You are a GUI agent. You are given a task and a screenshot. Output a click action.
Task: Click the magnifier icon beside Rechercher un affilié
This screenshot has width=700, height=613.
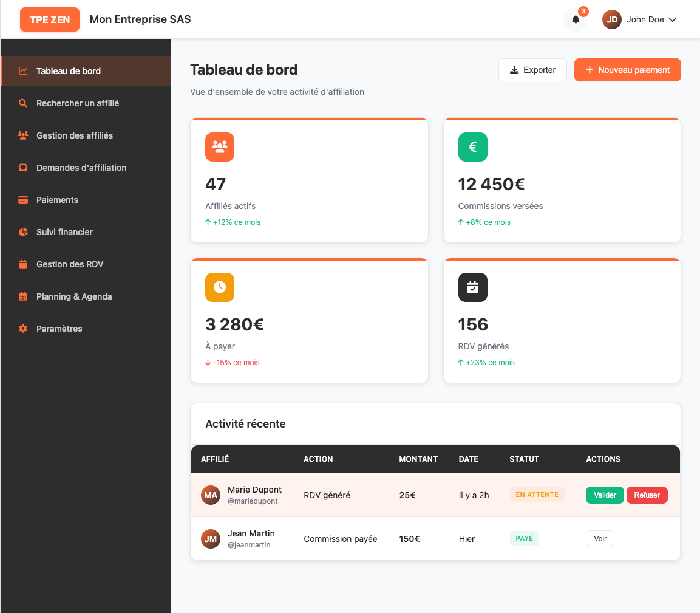pos(23,103)
